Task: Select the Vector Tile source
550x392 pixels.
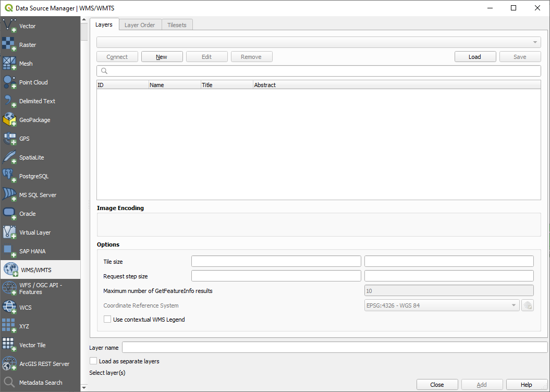Action: (x=33, y=345)
